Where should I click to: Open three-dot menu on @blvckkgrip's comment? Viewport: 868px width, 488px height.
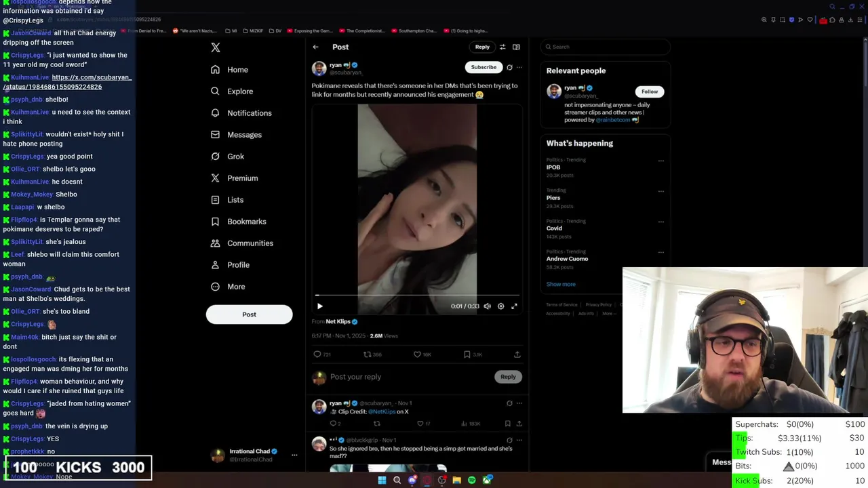(x=519, y=441)
